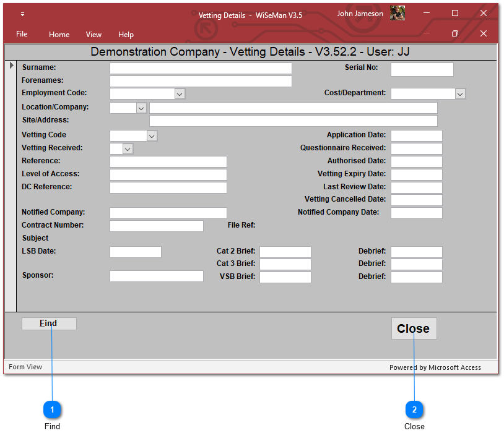Click the inner close document X icon
This screenshot has height=441, width=504.
[484, 33]
